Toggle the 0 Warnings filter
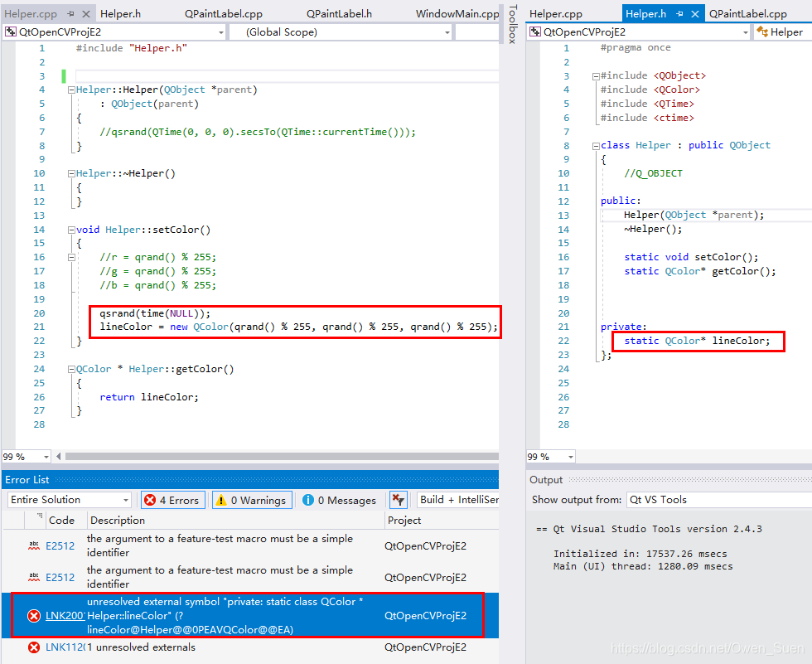This screenshot has width=812, height=664. [252, 500]
